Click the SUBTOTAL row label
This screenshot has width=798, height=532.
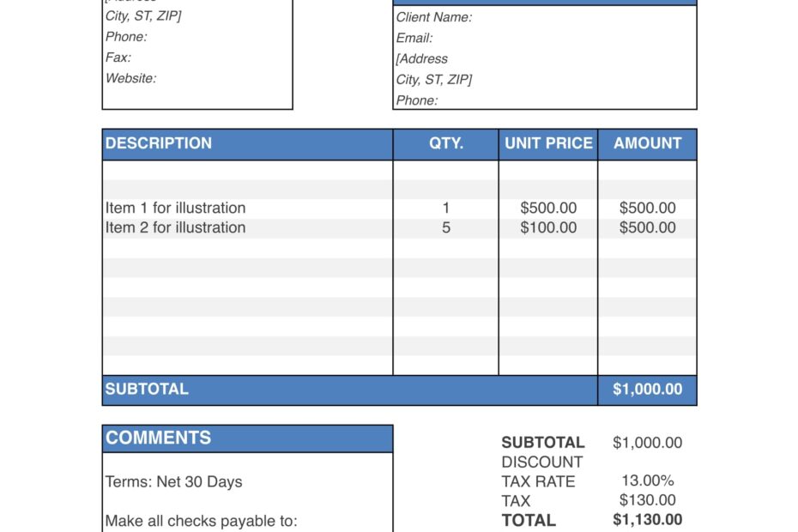[x=145, y=389]
